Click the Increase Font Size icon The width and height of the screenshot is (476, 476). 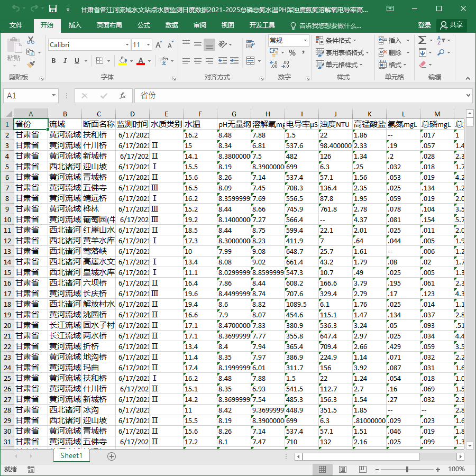point(159,45)
